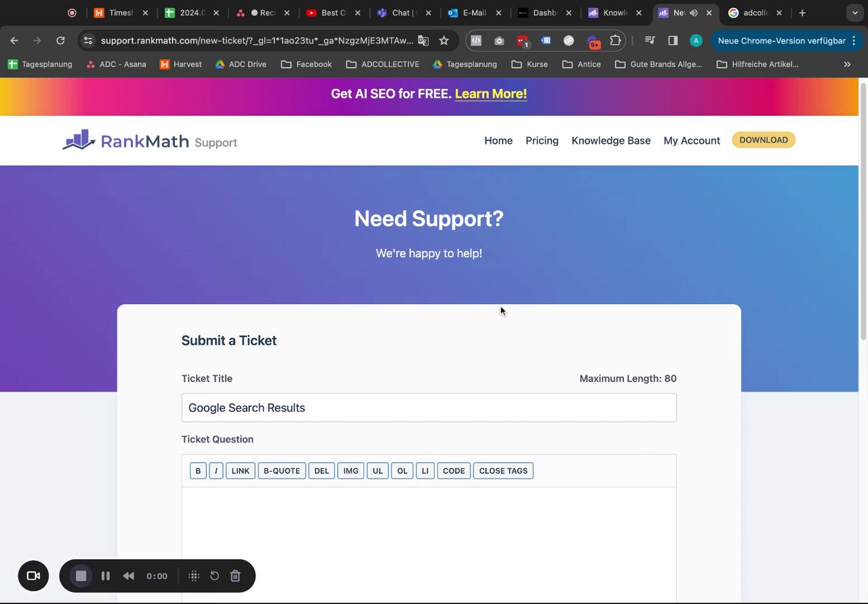Open the ADCOLLECTIVE bookmark folder
Screen dimensions: 868x604
[382, 64]
